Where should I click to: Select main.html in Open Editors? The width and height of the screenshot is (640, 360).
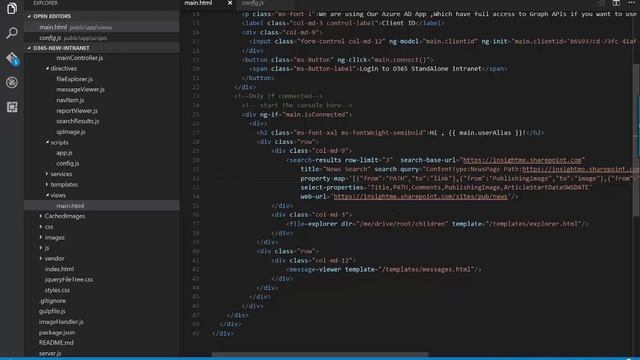[102, 27]
